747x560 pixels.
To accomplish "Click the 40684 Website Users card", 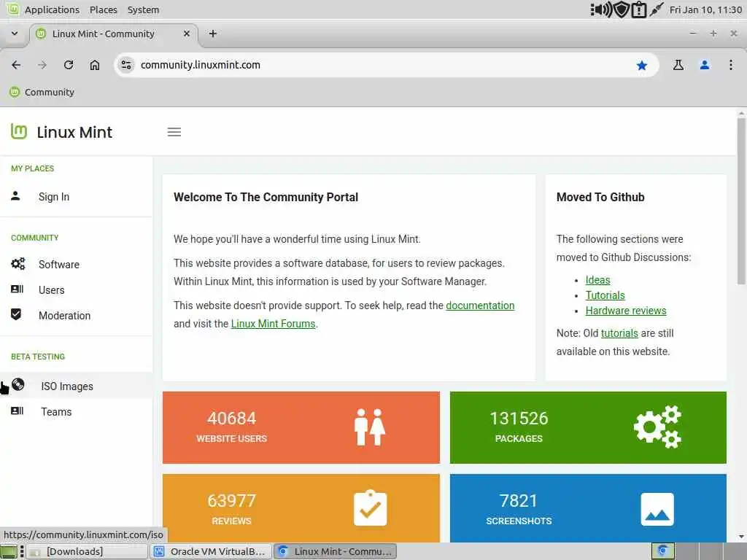I will tap(301, 427).
